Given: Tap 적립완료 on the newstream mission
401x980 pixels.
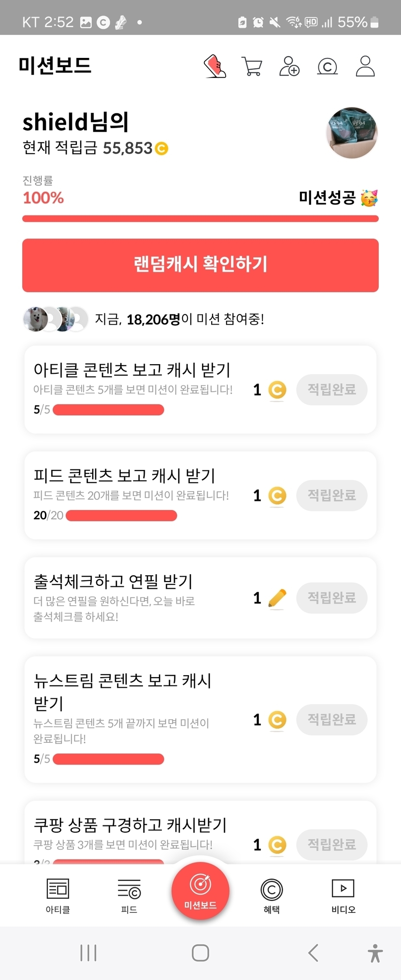Looking at the screenshot, I should tap(331, 720).
